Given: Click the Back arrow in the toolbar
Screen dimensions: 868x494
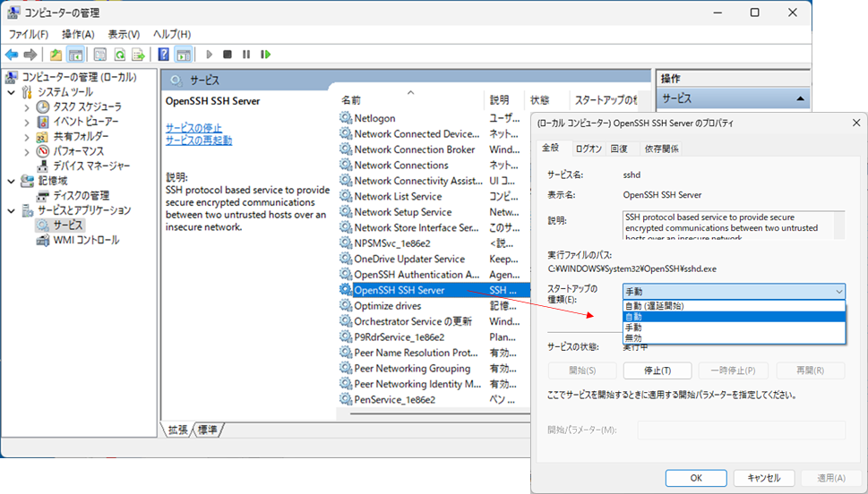Looking at the screenshot, I should click(12, 55).
